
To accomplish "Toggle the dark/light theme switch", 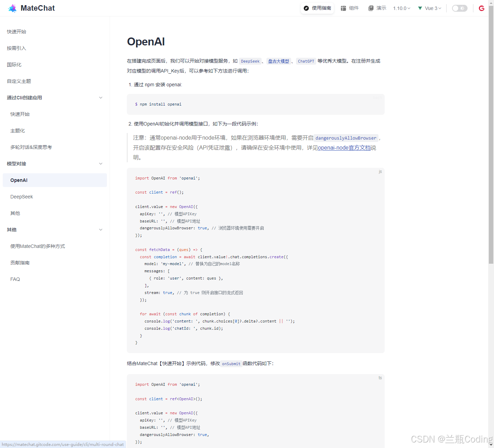I will click(x=460, y=8).
